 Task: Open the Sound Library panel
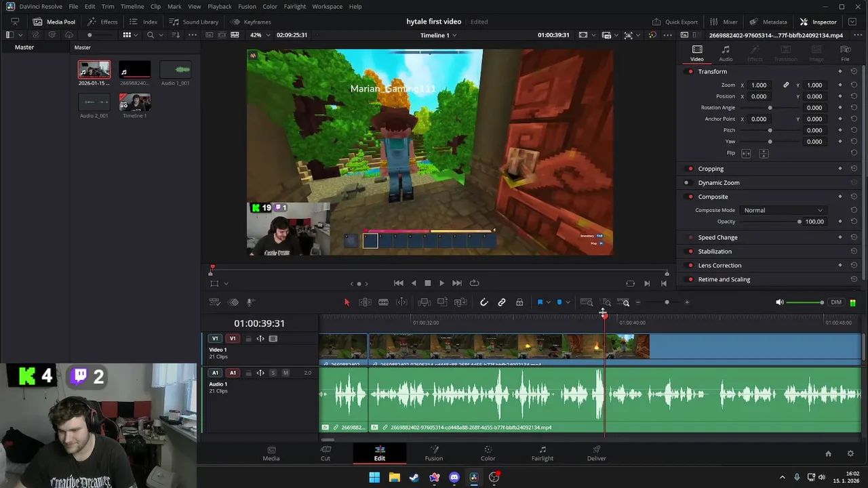pos(194,22)
